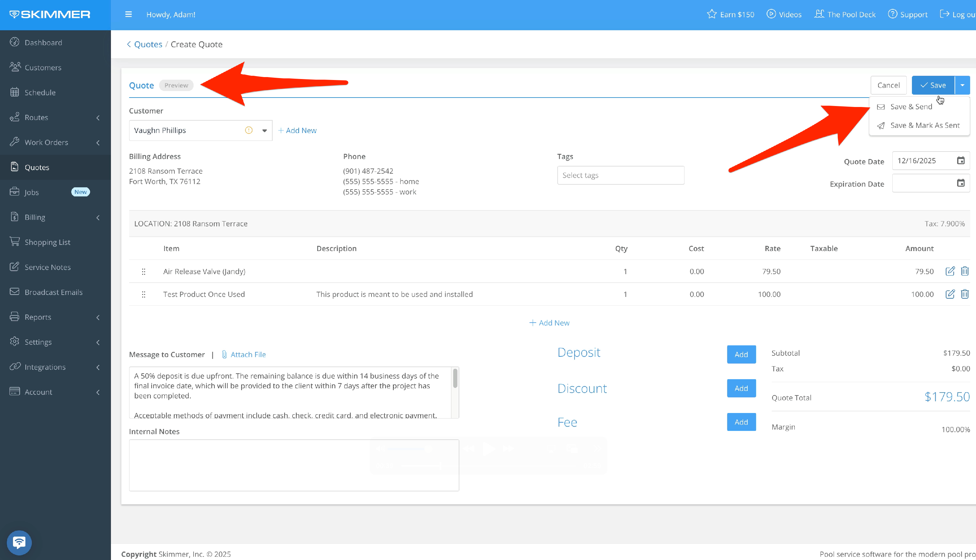Click the hamburger menu icon

[129, 14]
